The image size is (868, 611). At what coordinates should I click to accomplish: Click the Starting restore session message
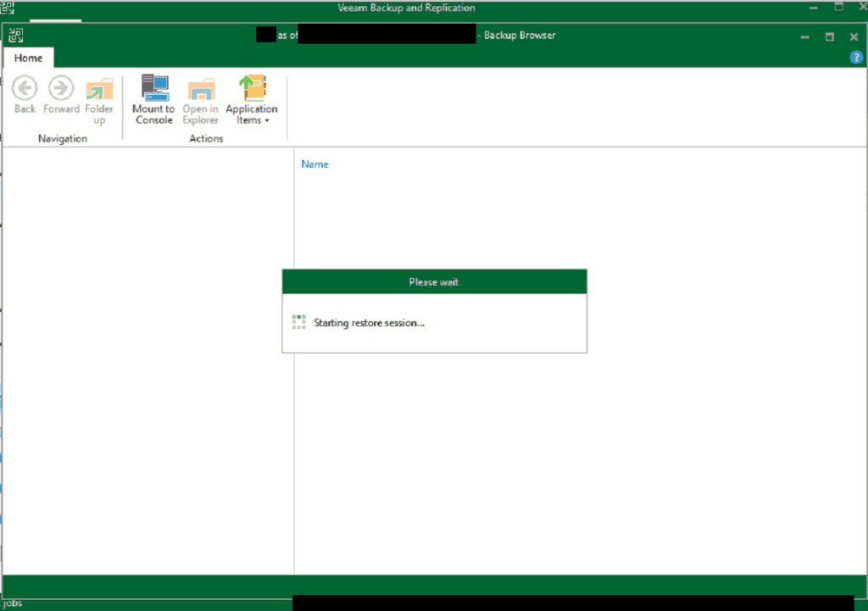369,323
